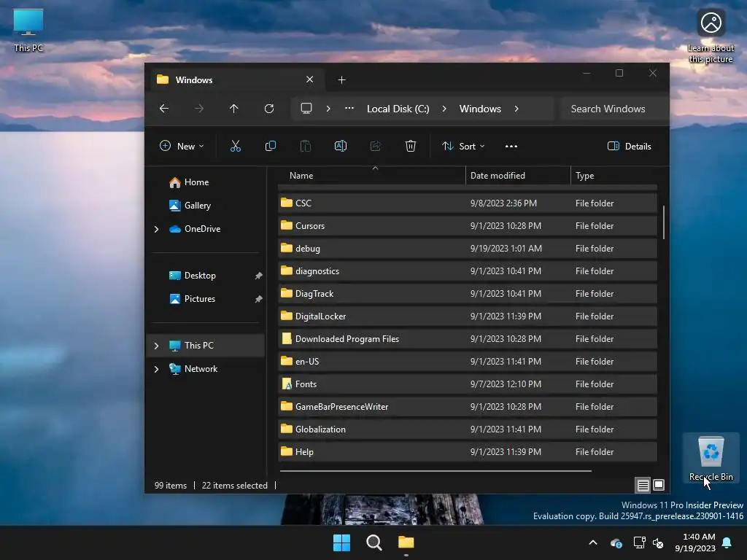Select the Cursors folder

[468, 226]
